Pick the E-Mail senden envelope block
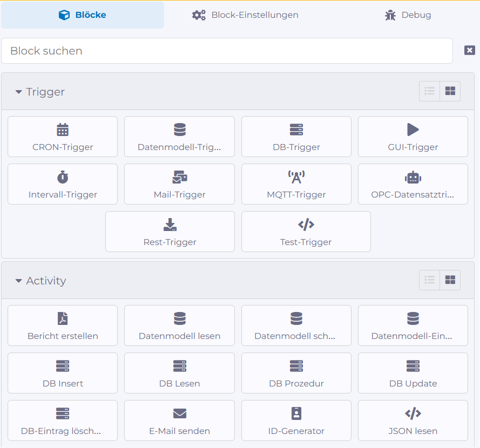Image resolution: width=480 pixels, height=448 pixels. (179, 420)
